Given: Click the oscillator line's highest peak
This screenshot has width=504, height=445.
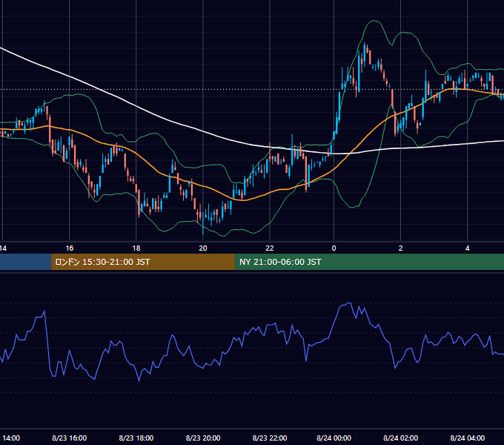Looking at the screenshot, I should point(349,303).
